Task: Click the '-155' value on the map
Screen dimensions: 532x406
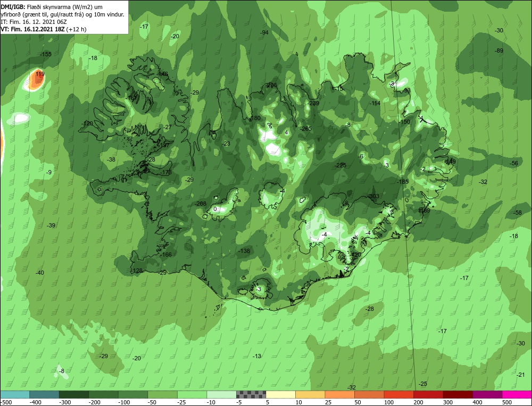Action: point(45,54)
